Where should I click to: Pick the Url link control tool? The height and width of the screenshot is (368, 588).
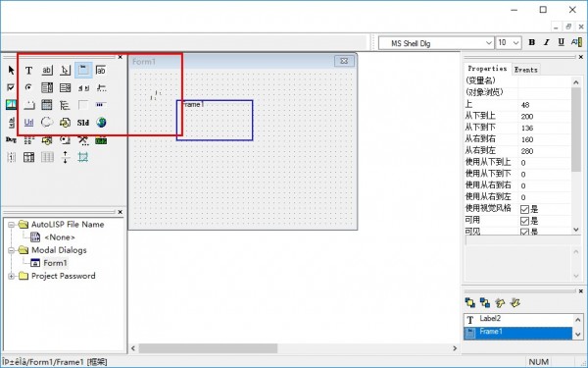point(28,123)
